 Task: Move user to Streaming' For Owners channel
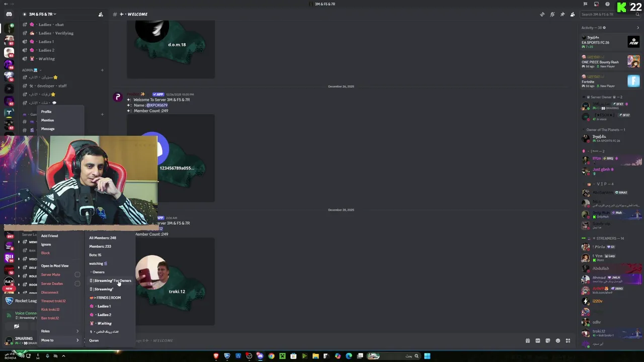point(111,281)
